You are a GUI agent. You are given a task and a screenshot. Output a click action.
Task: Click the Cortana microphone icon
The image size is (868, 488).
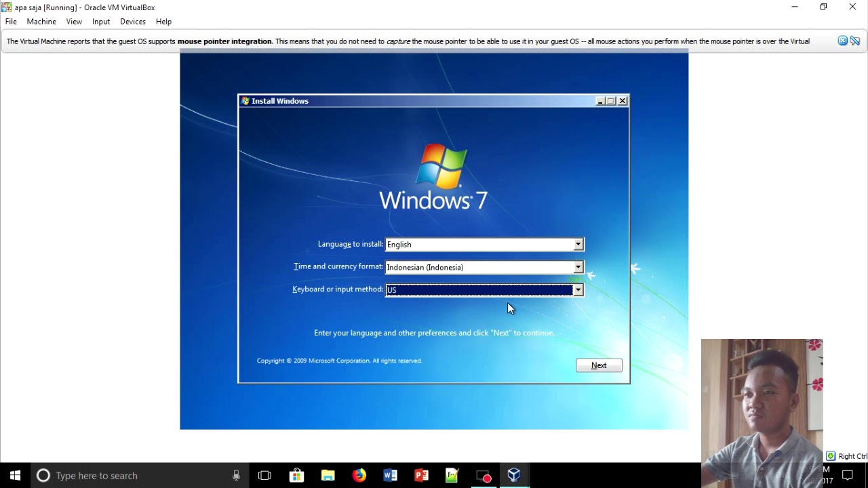236,476
